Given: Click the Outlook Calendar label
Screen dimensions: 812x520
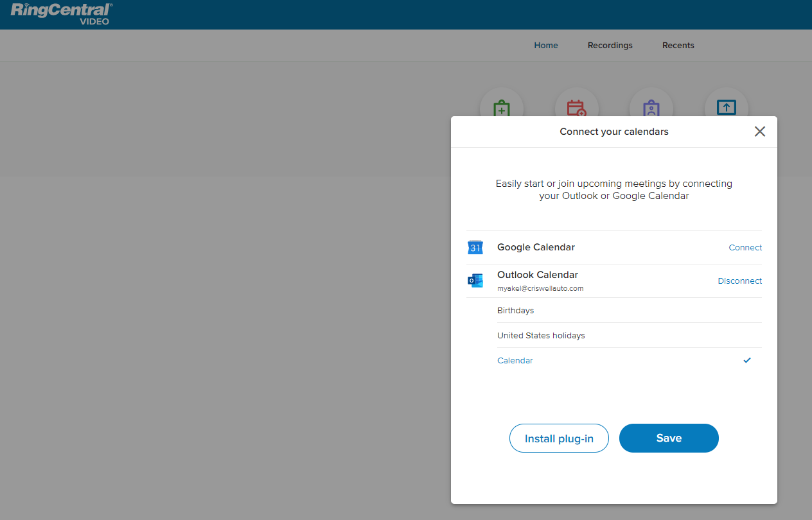Looking at the screenshot, I should click(538, 275).
